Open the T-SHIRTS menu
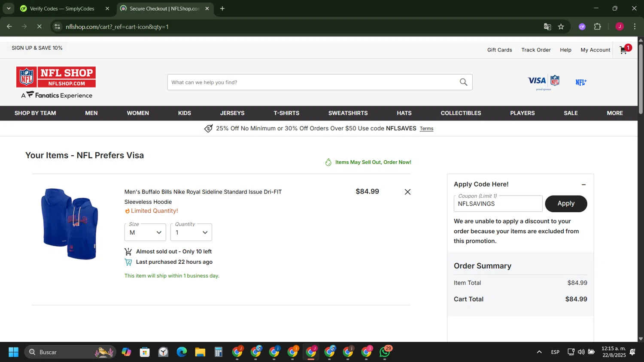 point(286,113)
